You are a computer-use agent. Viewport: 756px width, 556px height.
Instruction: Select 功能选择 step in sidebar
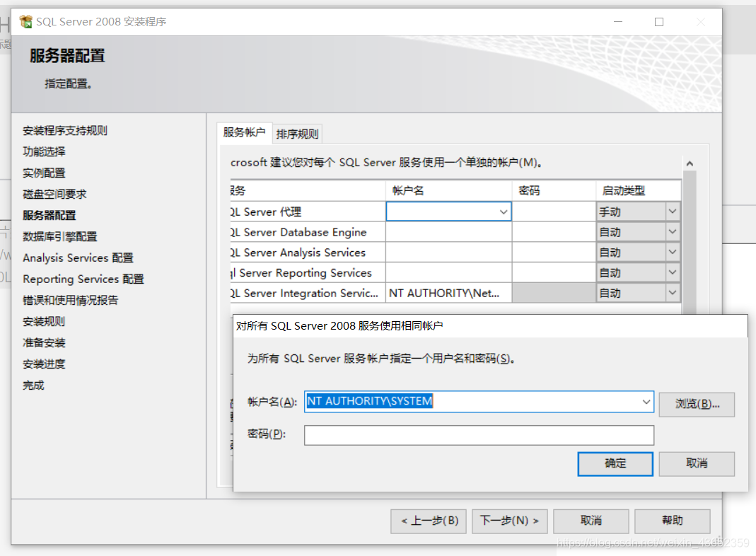point(44,152)
